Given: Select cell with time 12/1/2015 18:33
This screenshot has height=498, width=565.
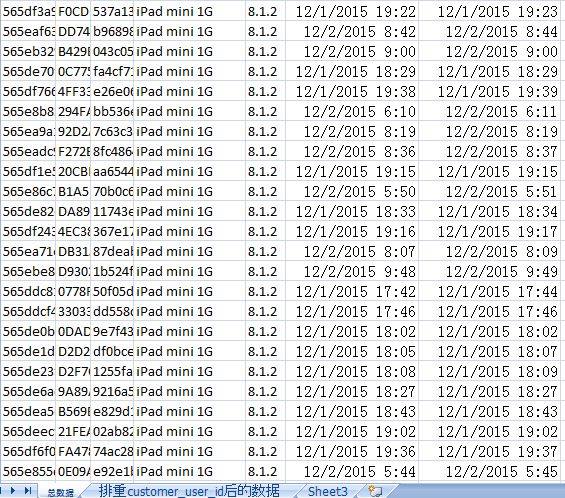Looking at the screenshot, I should [x=352, y=212].
